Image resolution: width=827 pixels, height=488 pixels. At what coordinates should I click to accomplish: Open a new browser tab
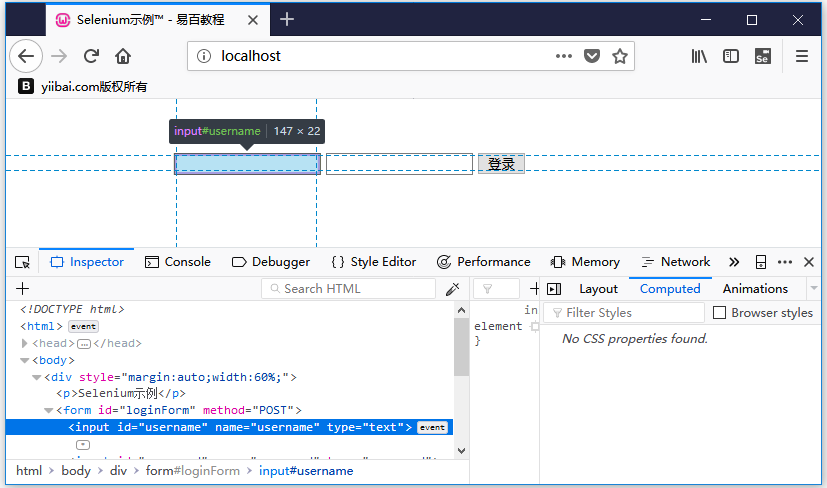coord(286,20)
